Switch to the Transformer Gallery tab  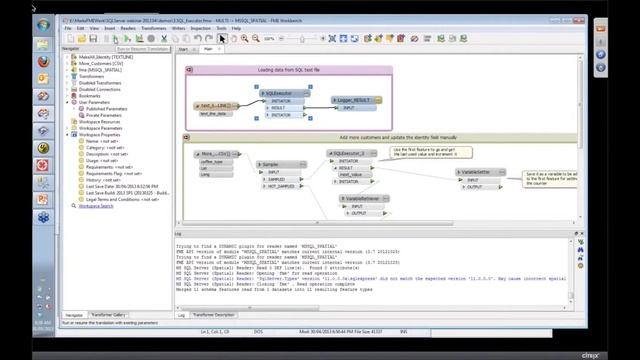tap(108, 315)
